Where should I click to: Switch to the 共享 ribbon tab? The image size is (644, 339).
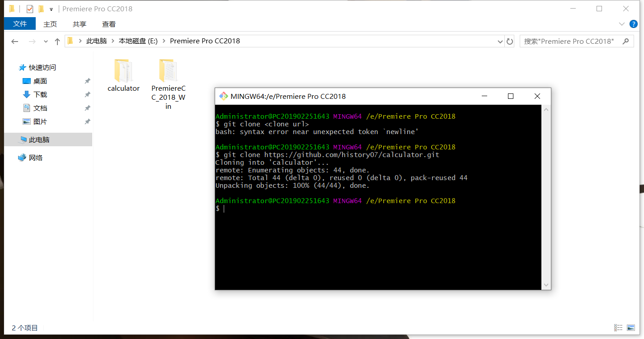pos(80,24)
